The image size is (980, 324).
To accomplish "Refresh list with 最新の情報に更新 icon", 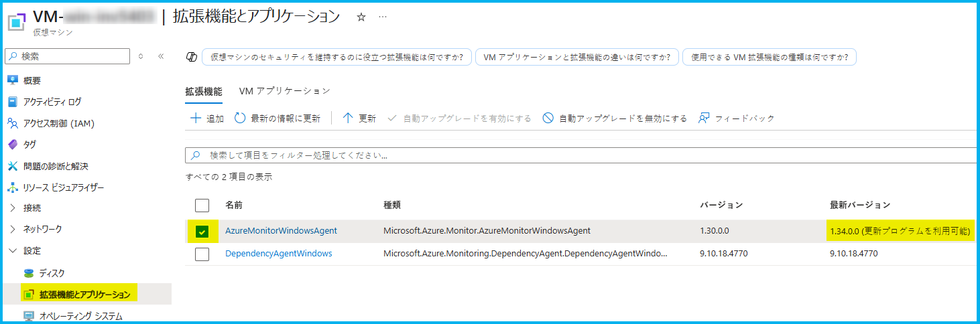I will coord(240,118).
